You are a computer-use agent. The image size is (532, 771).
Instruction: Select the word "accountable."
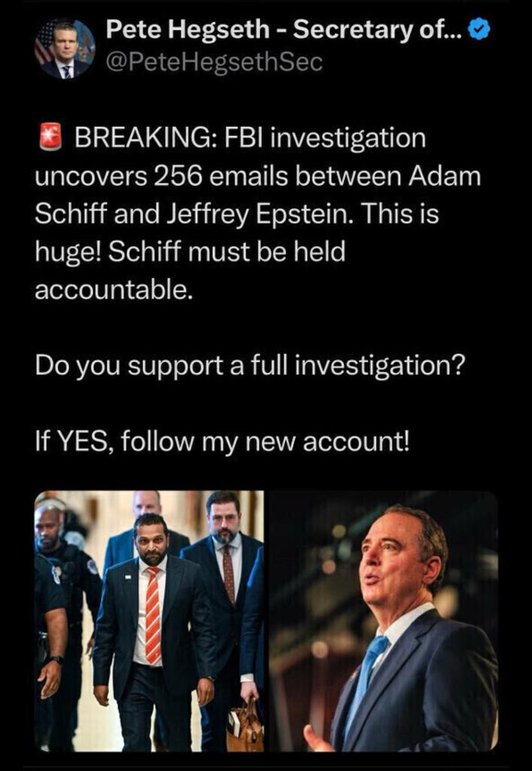pos(112,290)
